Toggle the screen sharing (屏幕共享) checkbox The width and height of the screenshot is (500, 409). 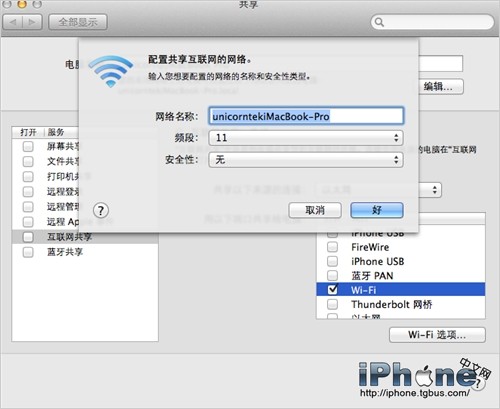pos(28,146)
